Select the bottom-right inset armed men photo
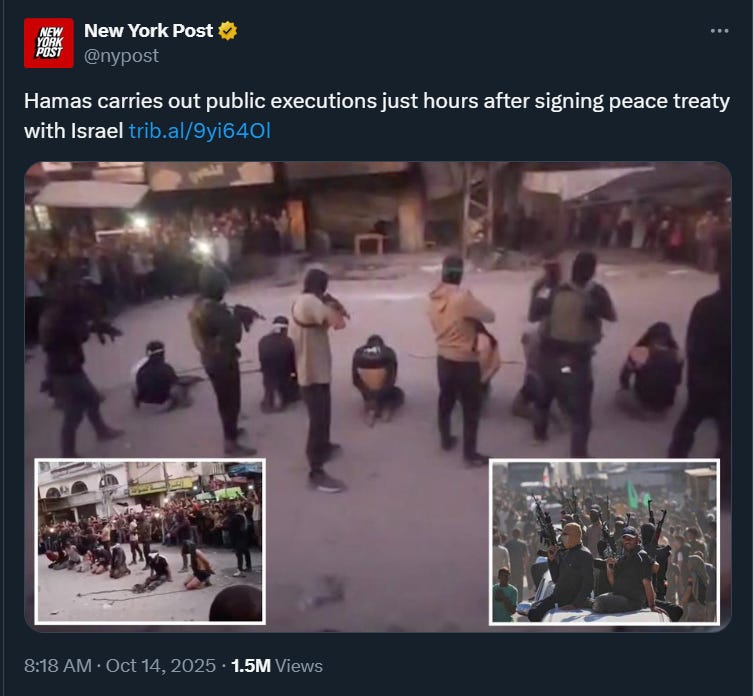753x696 pixels. point(604,542)
